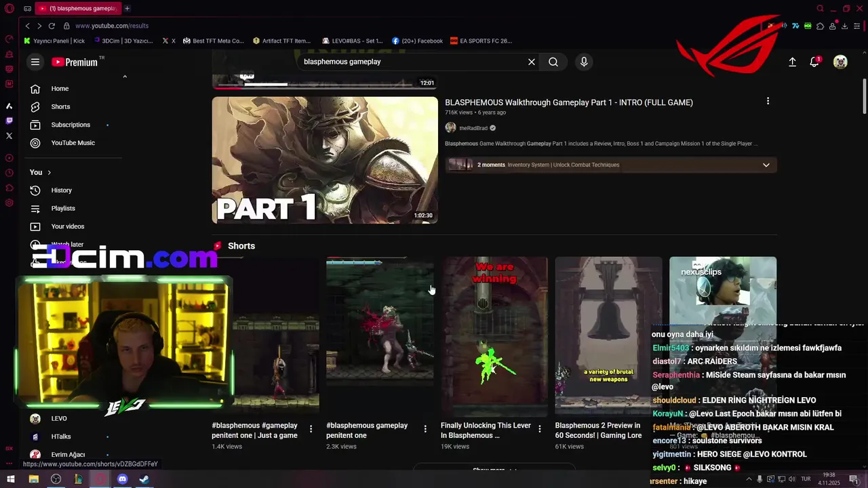Open the YouTube hamburger guide menu

[35, 62]
